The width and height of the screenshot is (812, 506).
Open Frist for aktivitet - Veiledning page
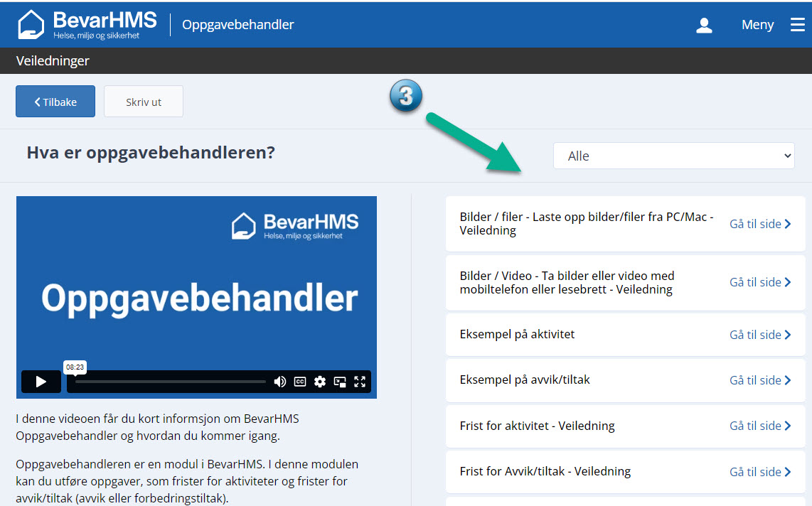759,426
